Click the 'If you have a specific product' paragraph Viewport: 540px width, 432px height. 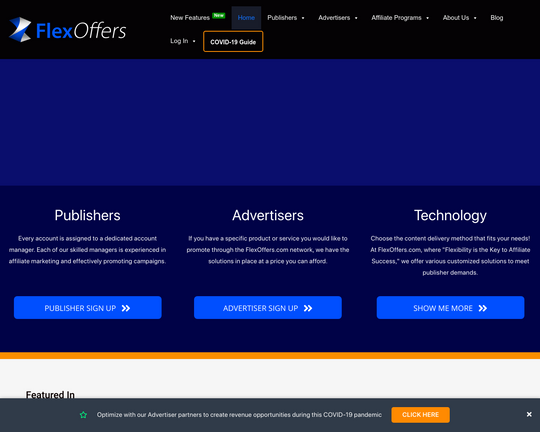point(268,250)
